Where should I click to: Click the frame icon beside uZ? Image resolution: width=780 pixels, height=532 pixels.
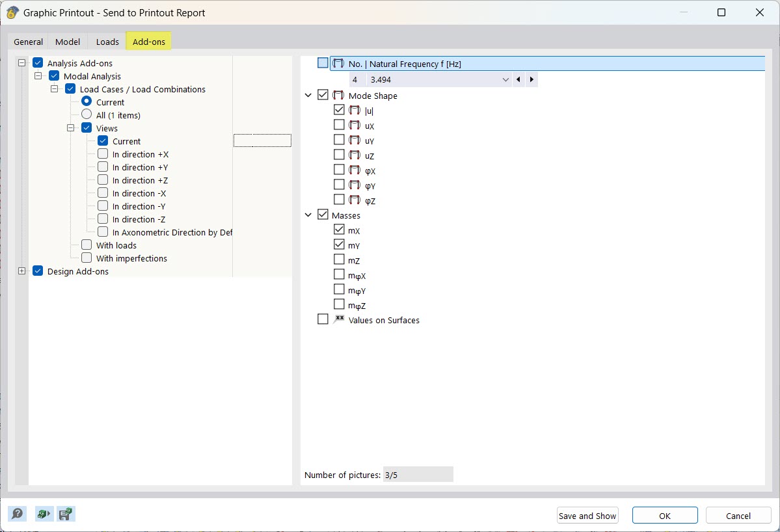pyautogui.click(x=355, y=155)
